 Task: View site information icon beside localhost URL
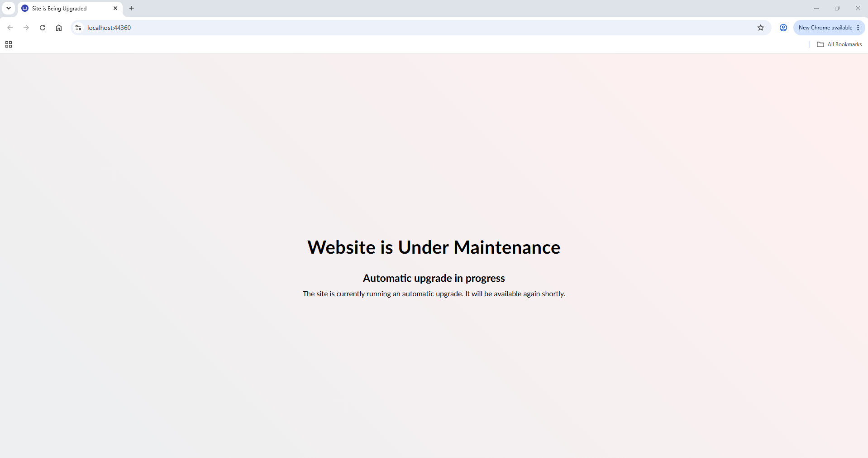point(78,28)
